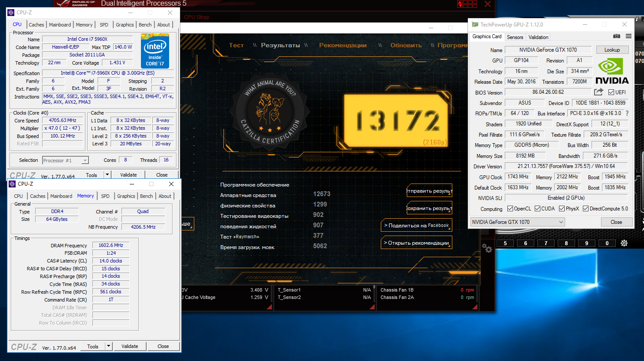Click the CPU name field Intel Core i7 5960X

(87, 39)
